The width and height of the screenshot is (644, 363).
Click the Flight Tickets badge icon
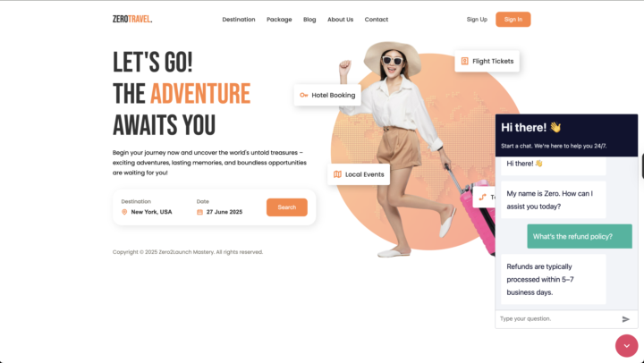[x=464, y=61]
